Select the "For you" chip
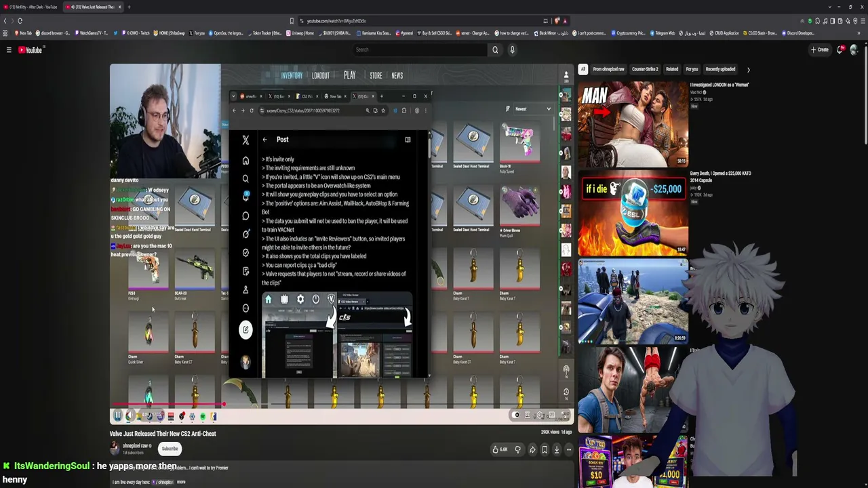 [692, 69]
